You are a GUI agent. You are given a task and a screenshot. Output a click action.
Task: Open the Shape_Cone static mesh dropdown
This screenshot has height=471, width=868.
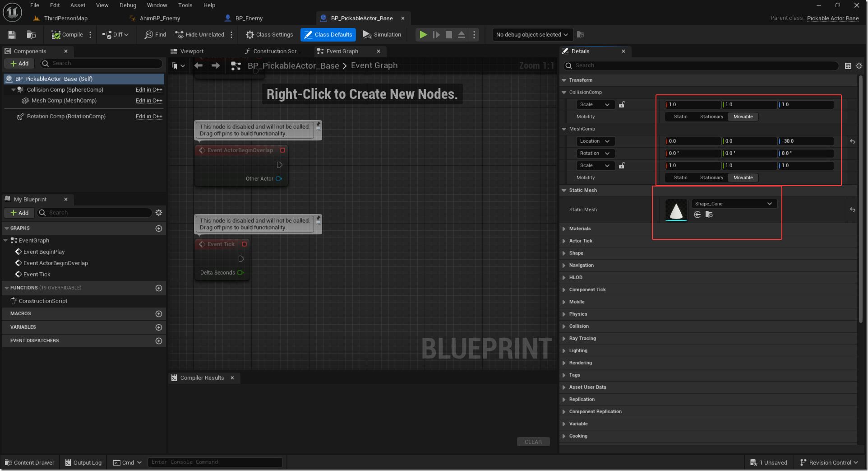pos(734,204)
